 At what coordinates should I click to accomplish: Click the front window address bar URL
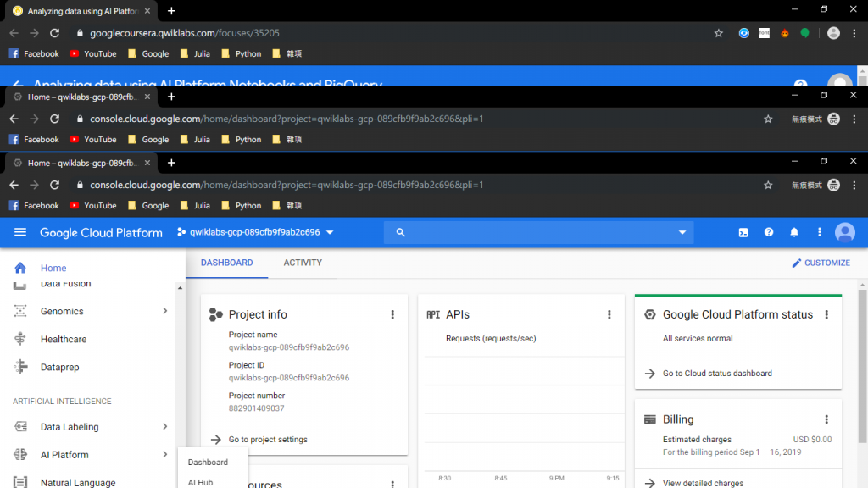(x=287, y=185)
